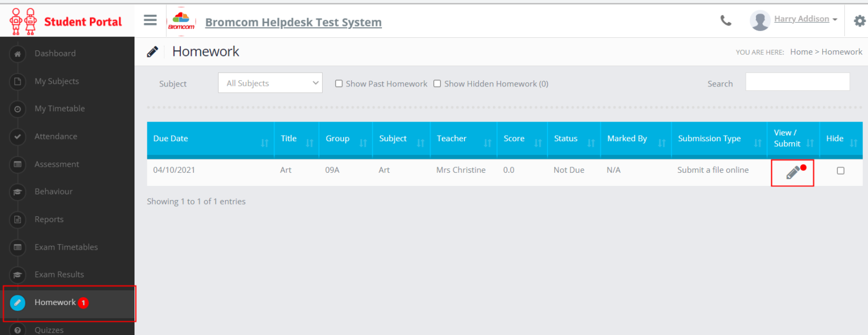
Task: Check Show Hidden Homework
Action: click(437, 83)
